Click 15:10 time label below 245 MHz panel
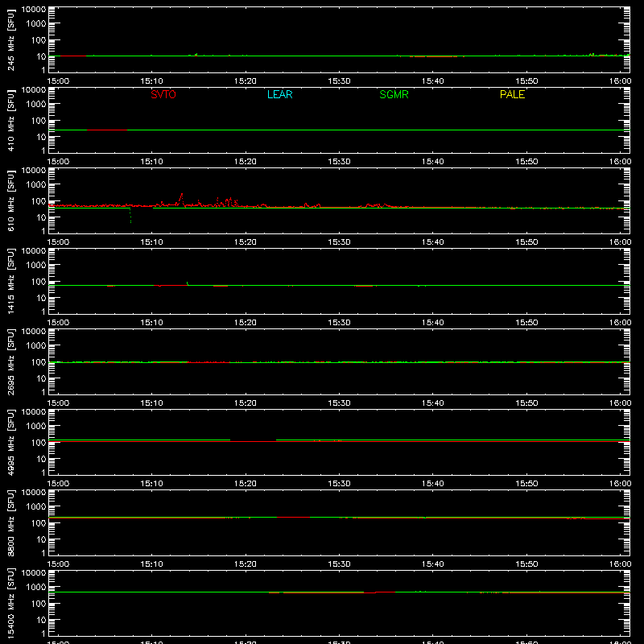 click(151, 81)
